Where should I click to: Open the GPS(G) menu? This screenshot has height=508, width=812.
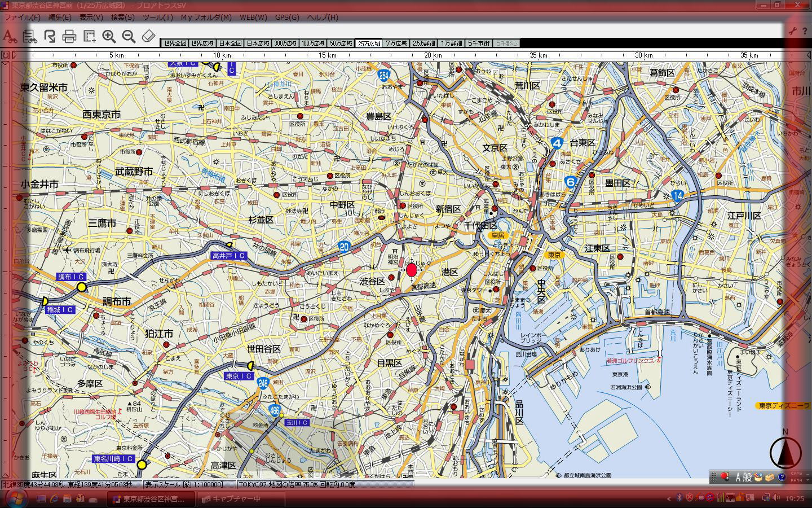tap(287, 17)
